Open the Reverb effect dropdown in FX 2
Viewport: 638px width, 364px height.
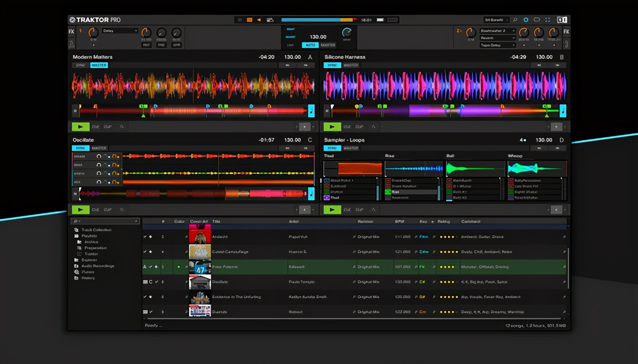(x=498, y=38)
